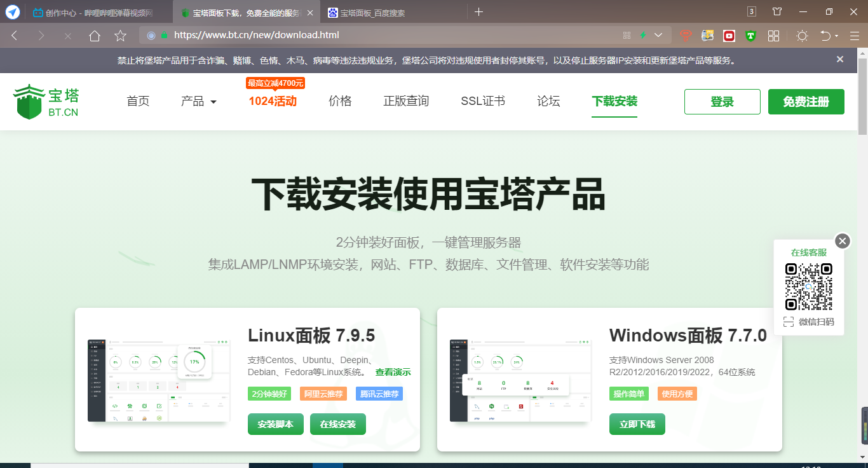Click the green T shield extension icon
This screenshot has height=468, width=868.
(x=751, y=36)
